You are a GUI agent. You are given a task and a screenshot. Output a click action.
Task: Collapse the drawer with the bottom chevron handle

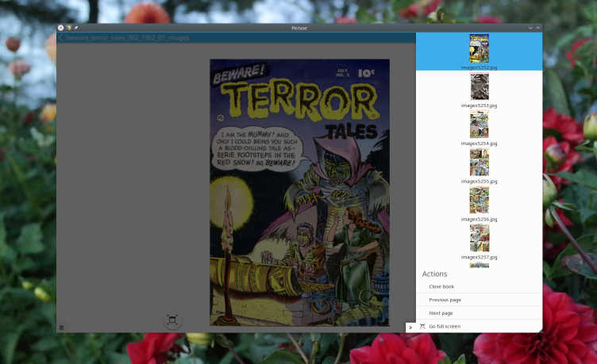pyautogui.click(x=410, y=327)
